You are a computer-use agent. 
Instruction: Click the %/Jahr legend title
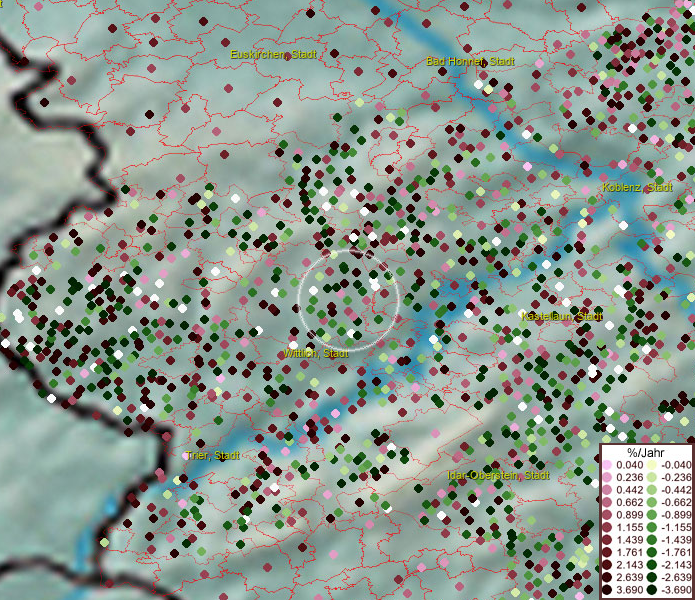point(646,453)
